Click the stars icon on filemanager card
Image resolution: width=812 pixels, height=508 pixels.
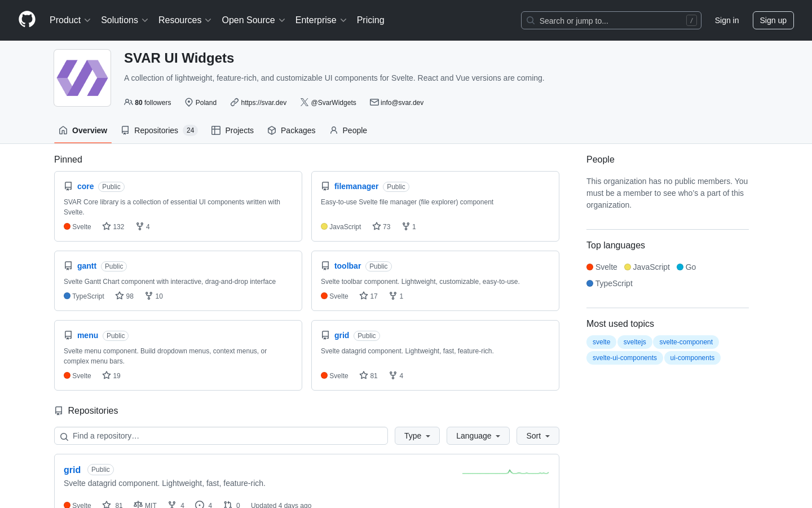(x=377, y=226)
